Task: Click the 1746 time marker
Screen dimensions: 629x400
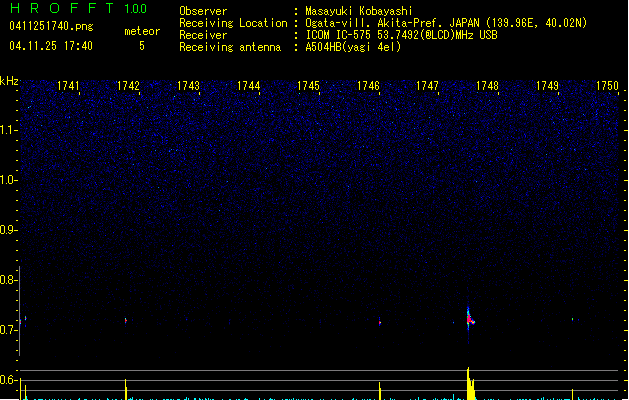Action: coord(368,86)
